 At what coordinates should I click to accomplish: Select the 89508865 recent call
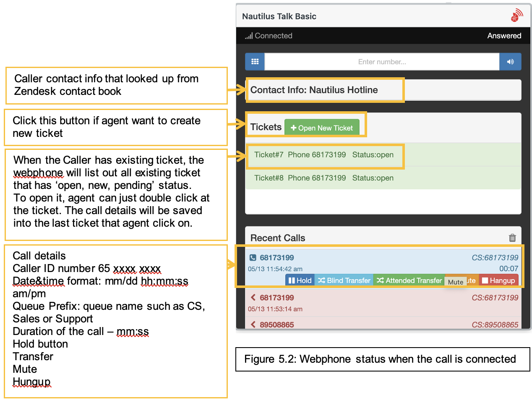click(x=383, y=323)
